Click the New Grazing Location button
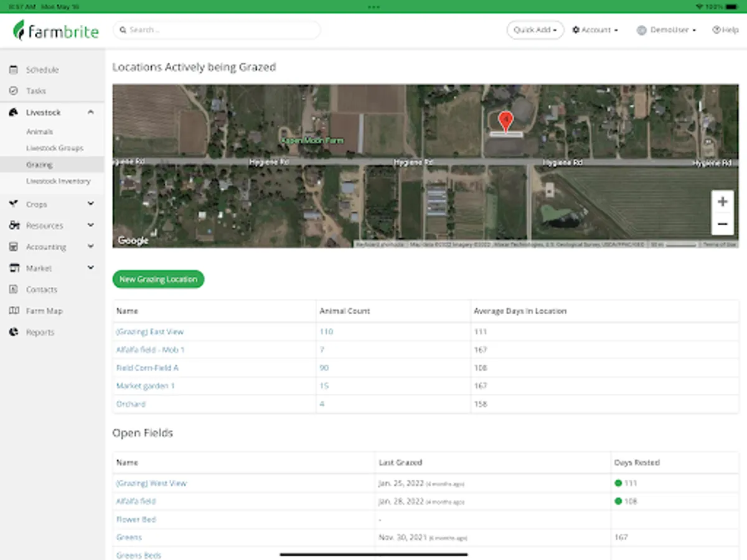This screenshot has width=747, height=560. [x=158, y=279]
